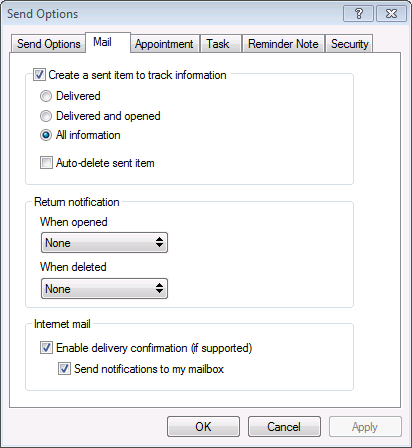The image size is (412, 448).
Task: Expand the When deleted dropdown
Action: [x=104, y=289]
